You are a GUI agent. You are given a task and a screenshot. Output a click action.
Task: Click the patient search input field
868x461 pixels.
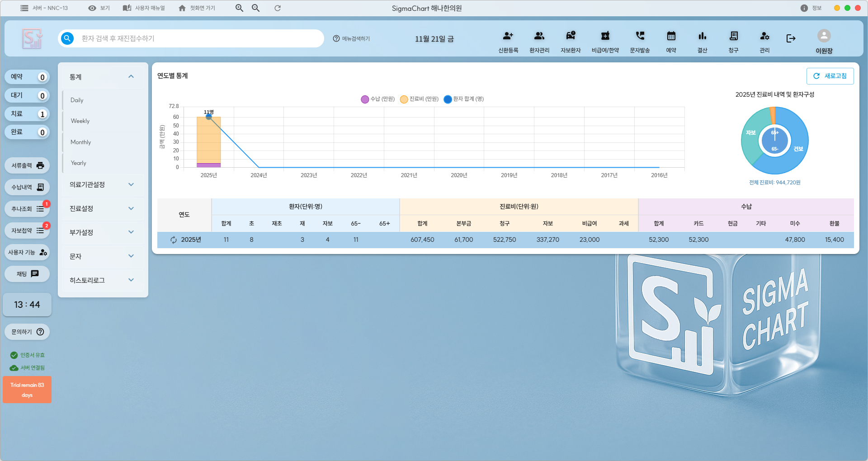pos(199,38)
